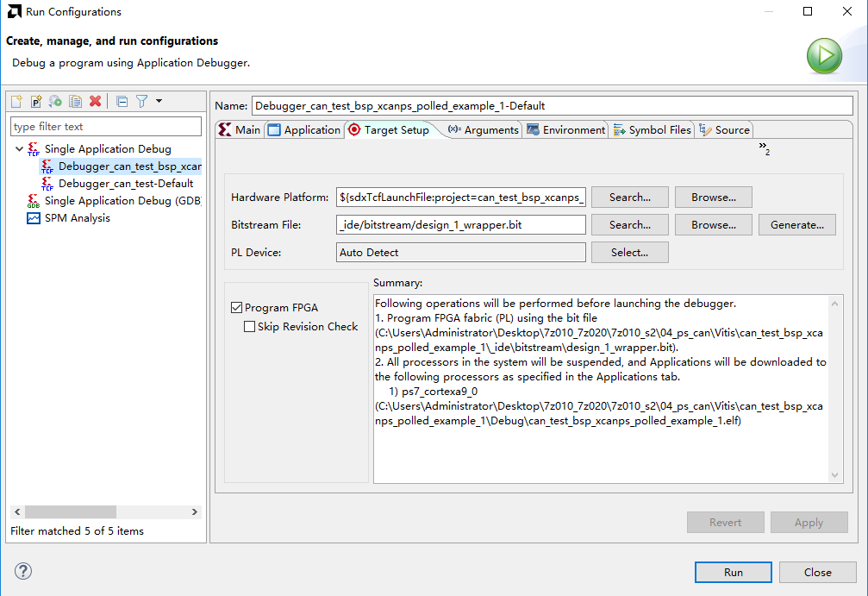The height and width of the screenshot is (596, 868).
Task: Click the SPM Analysis chart icon
Action: click(34, 218)
